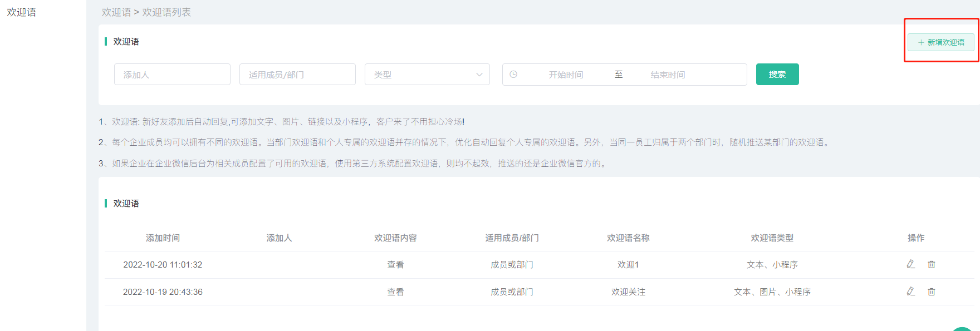Screen dimensions: 980x331
Task: Delete the 欢迎1 welcome message via trash icon
Action: (931, 264)
